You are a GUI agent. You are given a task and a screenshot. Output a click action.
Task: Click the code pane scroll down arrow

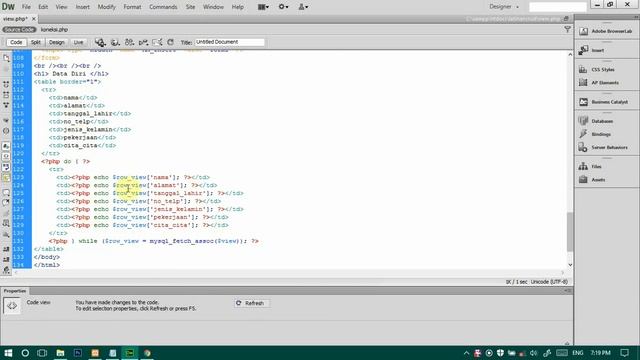(570, 265)
